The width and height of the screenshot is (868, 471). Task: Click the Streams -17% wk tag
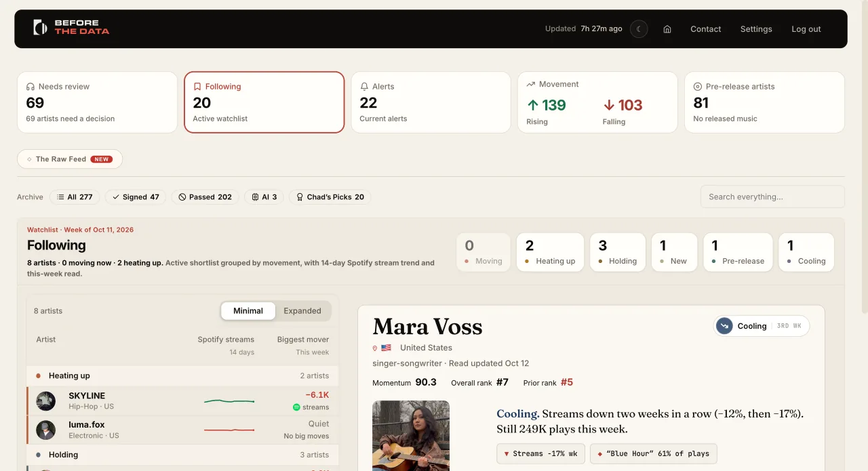540,454
